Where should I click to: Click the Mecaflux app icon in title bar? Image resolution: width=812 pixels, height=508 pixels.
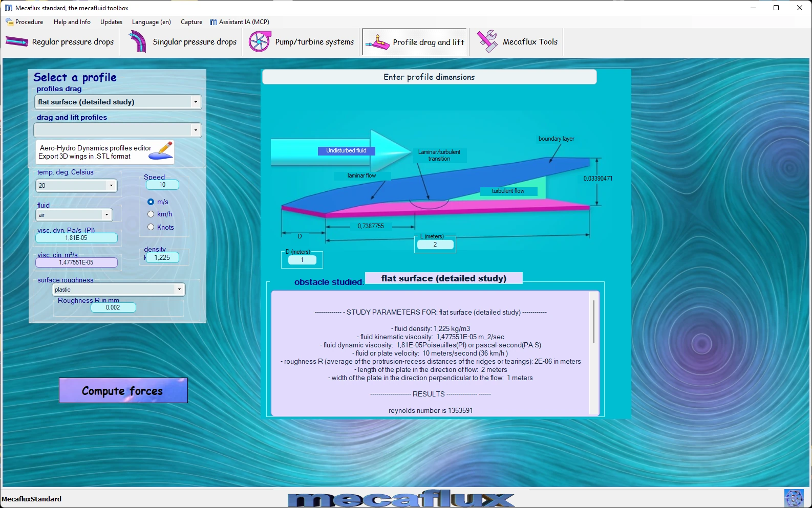[9, 8]
